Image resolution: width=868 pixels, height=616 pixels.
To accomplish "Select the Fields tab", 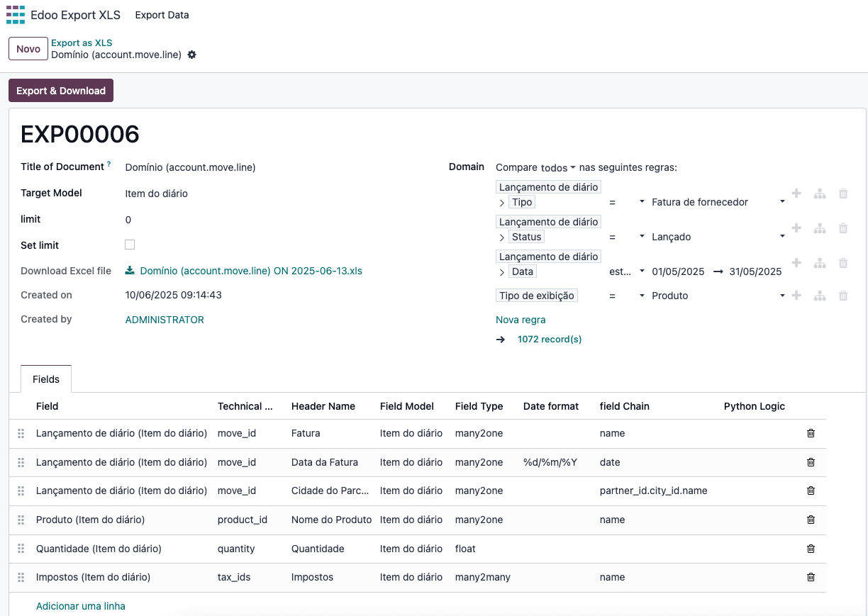I will tap(46, 379).
